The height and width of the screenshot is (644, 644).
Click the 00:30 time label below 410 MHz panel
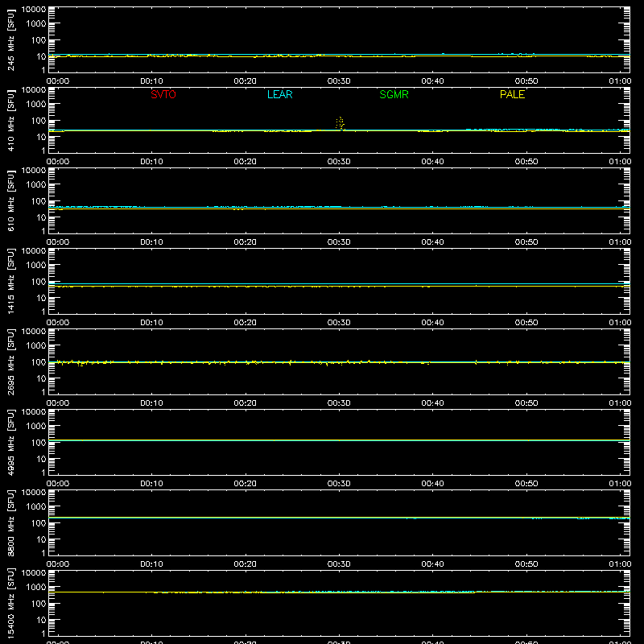point(339,162)
